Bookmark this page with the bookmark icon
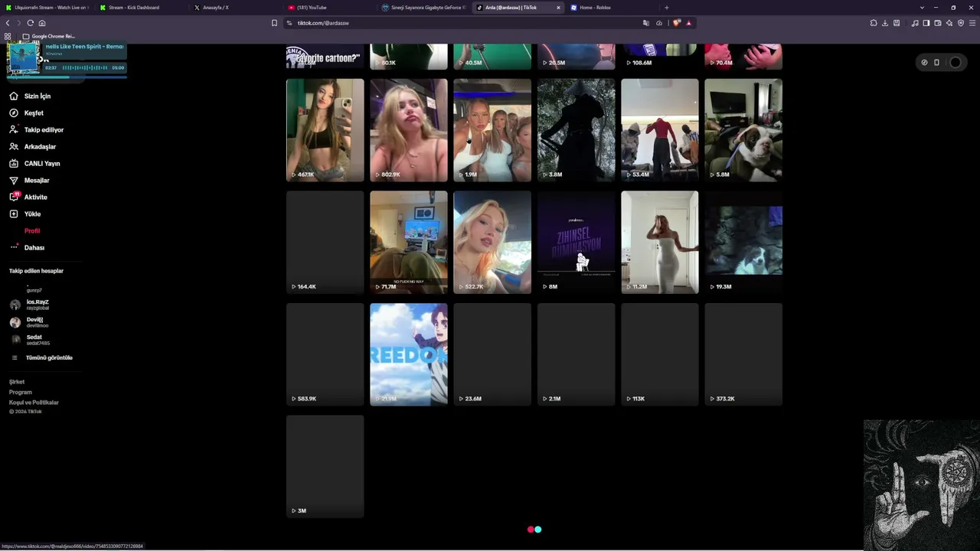980x551 pixels. (274, 23)
